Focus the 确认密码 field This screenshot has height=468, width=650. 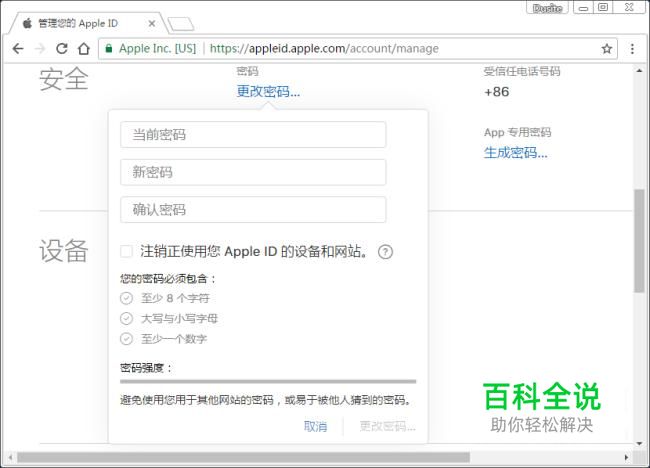pos(253,210)
